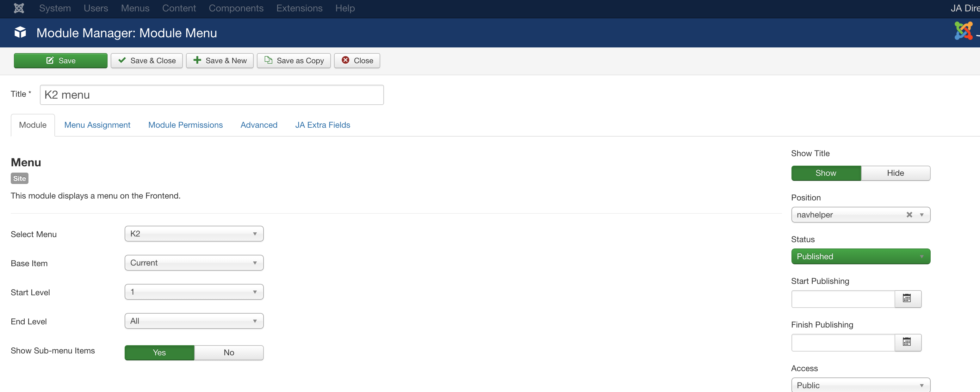This screenshot has height=392, width=980.
Task: Click Save & New plus button
Action: pos(220,60)
